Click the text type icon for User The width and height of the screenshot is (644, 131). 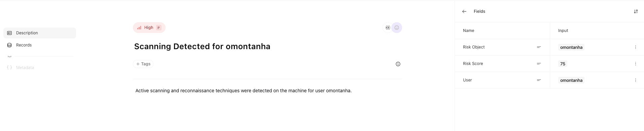pos(539,80)
